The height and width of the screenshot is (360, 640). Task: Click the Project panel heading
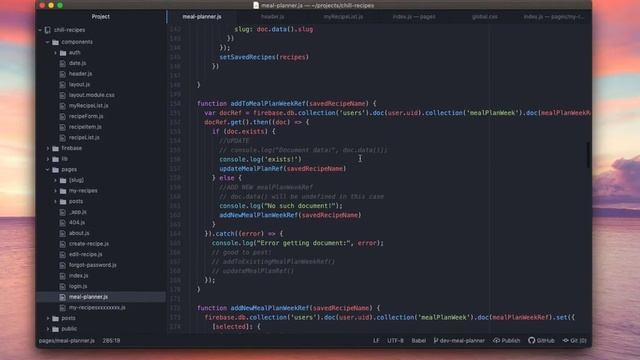(x=100, y=17)
